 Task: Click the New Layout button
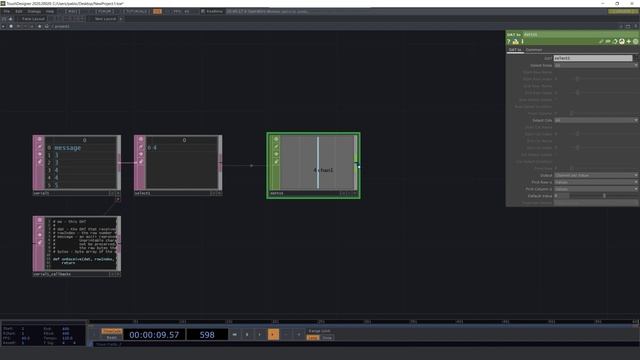(105, 19)
